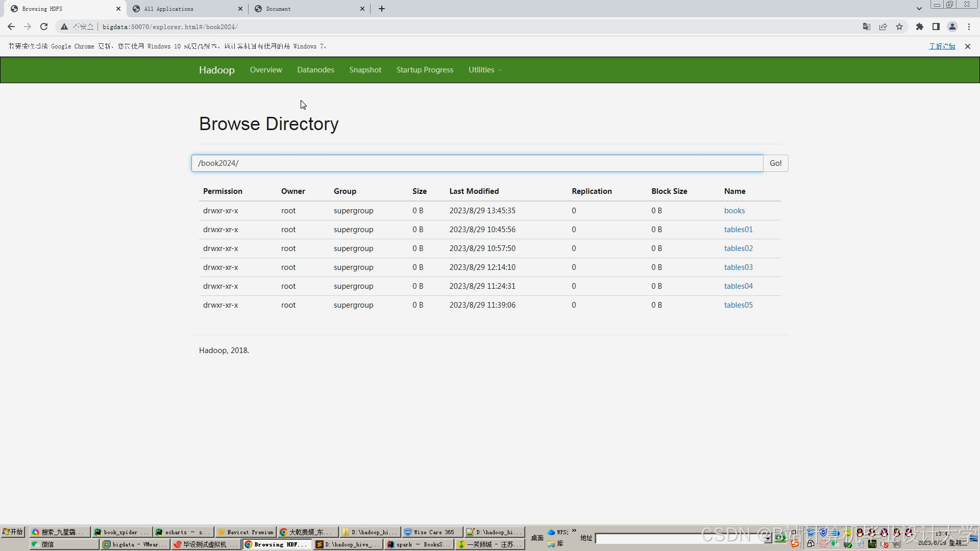This screenshot has height=551, width=980.
Task: Open the Datanodes menu item
Action: (x=315, y=70)
